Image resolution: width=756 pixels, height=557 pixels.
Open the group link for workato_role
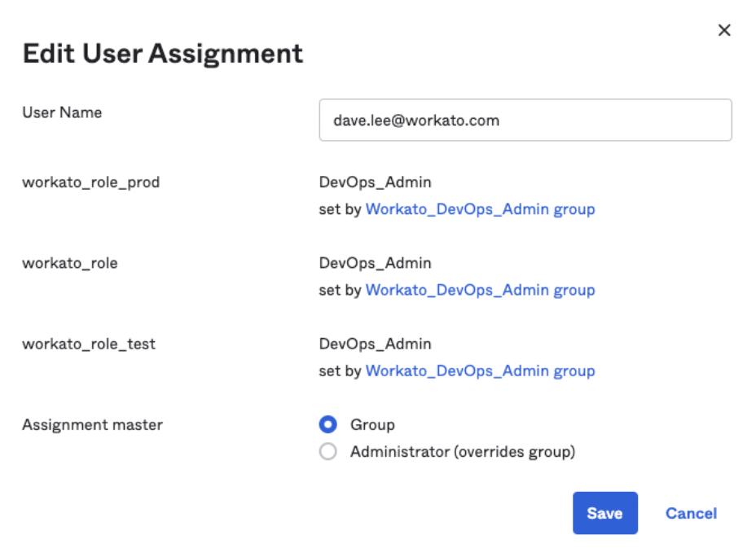(480, 290)
